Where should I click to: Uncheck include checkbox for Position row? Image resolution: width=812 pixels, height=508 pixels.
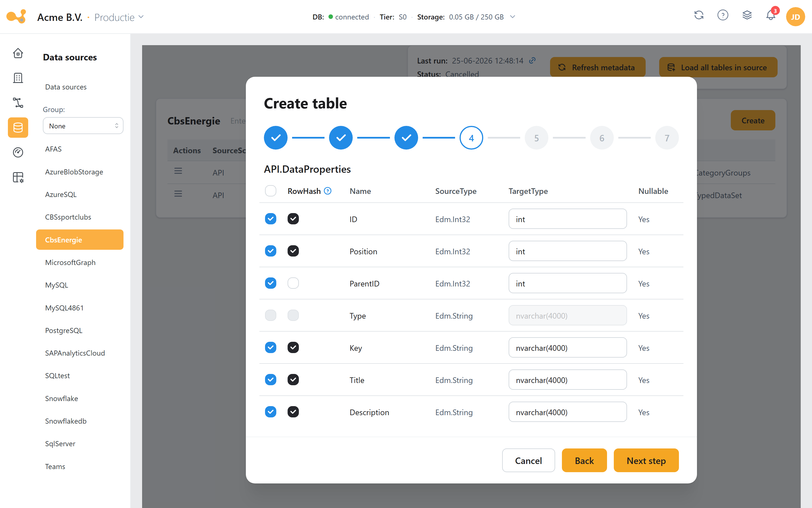click(270, 251)
